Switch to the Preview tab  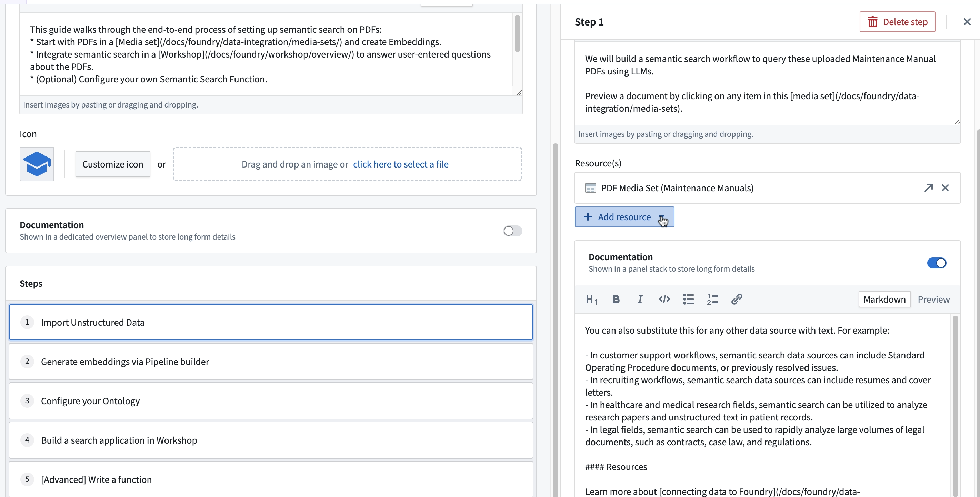coord(933,299)
